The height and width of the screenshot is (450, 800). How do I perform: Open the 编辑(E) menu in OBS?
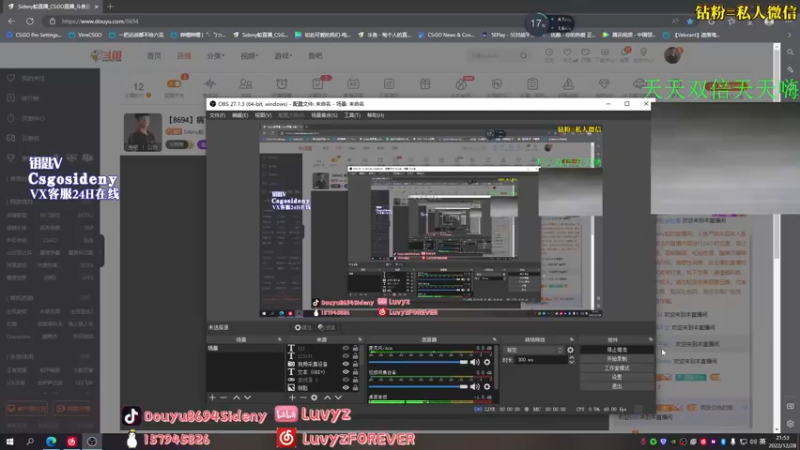240,115
